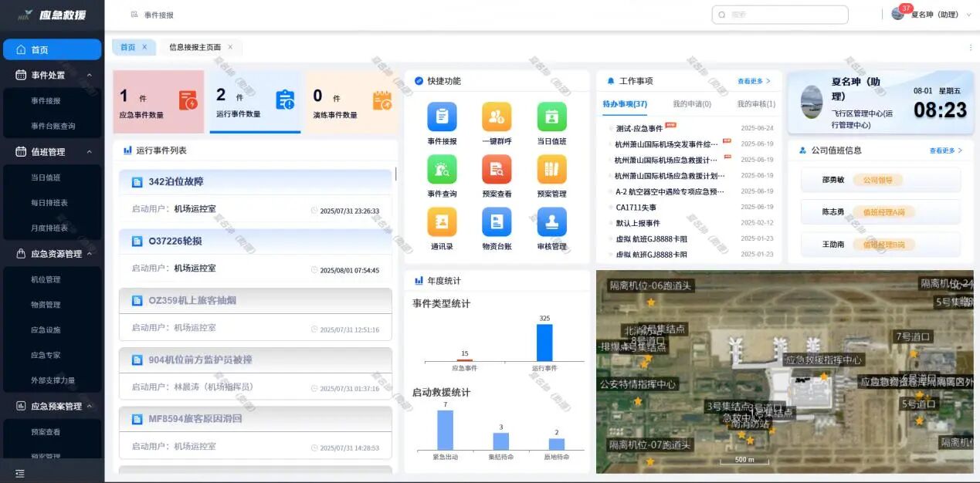Select the 事件查询 quick function icon

(x=442, y=170)
